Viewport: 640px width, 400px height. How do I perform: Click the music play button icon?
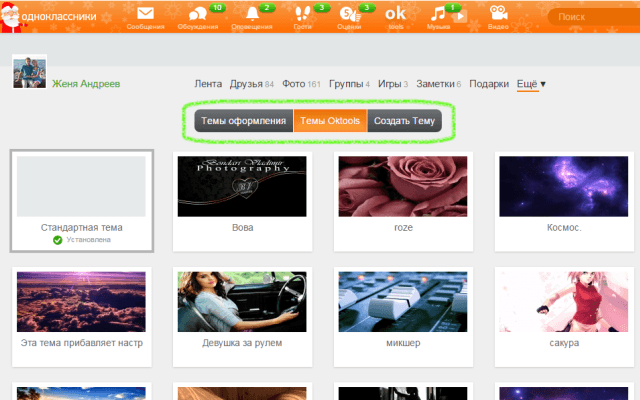[x=460, y=17]
